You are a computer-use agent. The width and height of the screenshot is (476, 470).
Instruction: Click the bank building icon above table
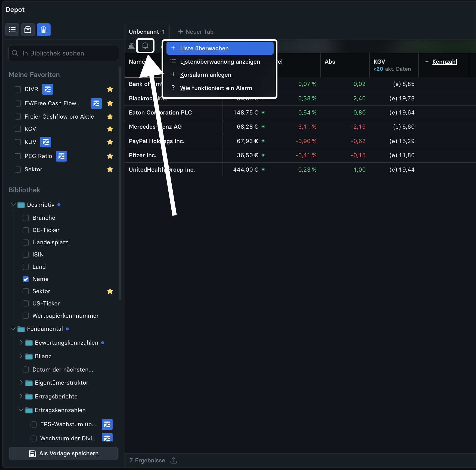pyautogui.click(x=132, y=46)
